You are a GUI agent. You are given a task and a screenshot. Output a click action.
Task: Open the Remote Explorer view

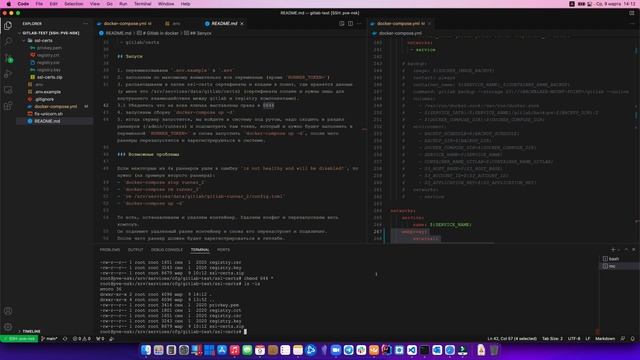[8, 90]
